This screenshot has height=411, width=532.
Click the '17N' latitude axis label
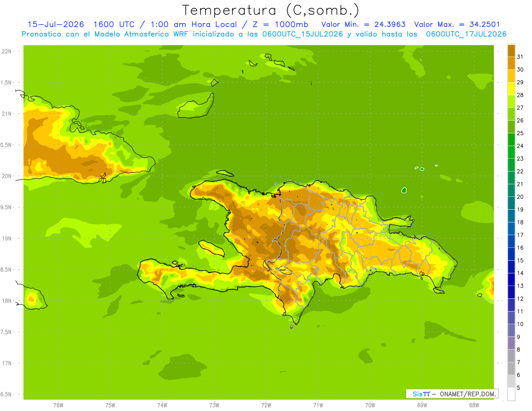click(x=7, y=363)
